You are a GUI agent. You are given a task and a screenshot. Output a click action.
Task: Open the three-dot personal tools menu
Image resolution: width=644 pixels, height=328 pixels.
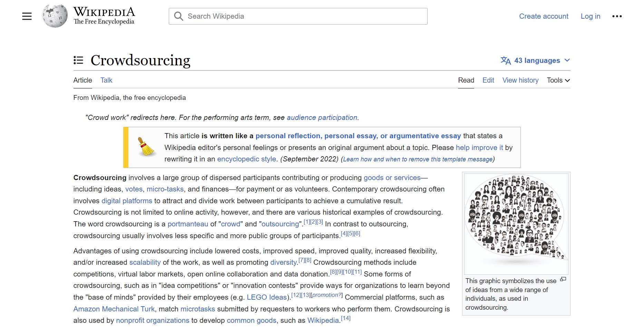pos(617,16)
